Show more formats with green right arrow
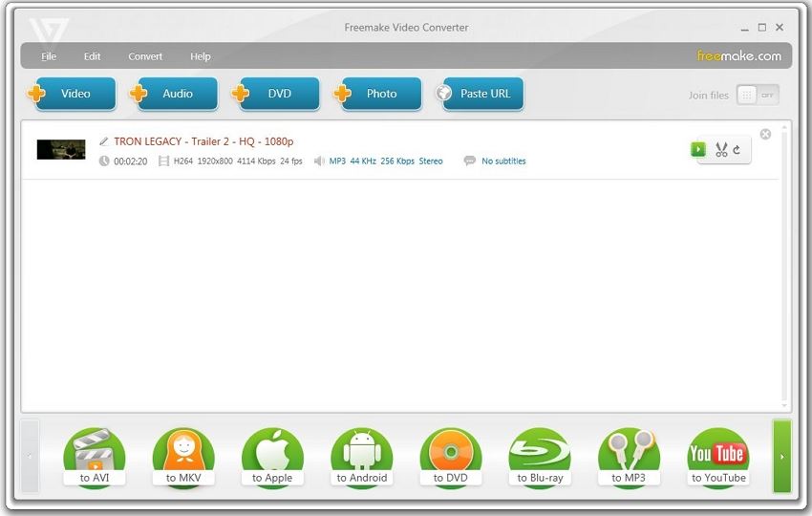This screenshot has width=812, height=516. point(782,457)
